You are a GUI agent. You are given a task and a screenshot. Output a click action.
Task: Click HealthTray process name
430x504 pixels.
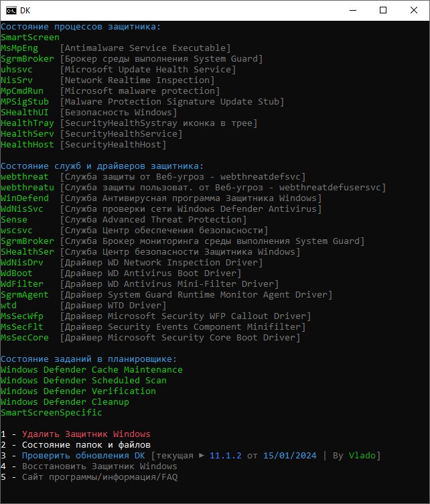(27, 123)
